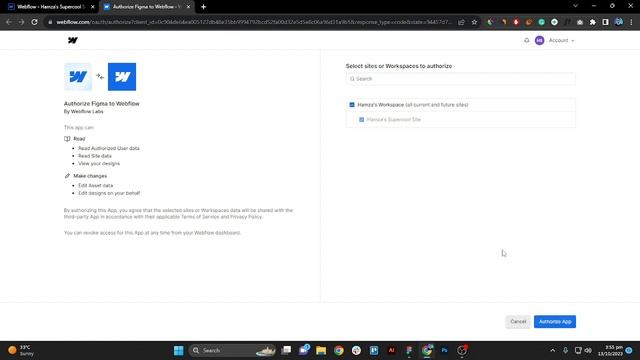This screenshot has height=360, width=640.
Task: Click the 'View your designs' item
Action: (99, 163)
